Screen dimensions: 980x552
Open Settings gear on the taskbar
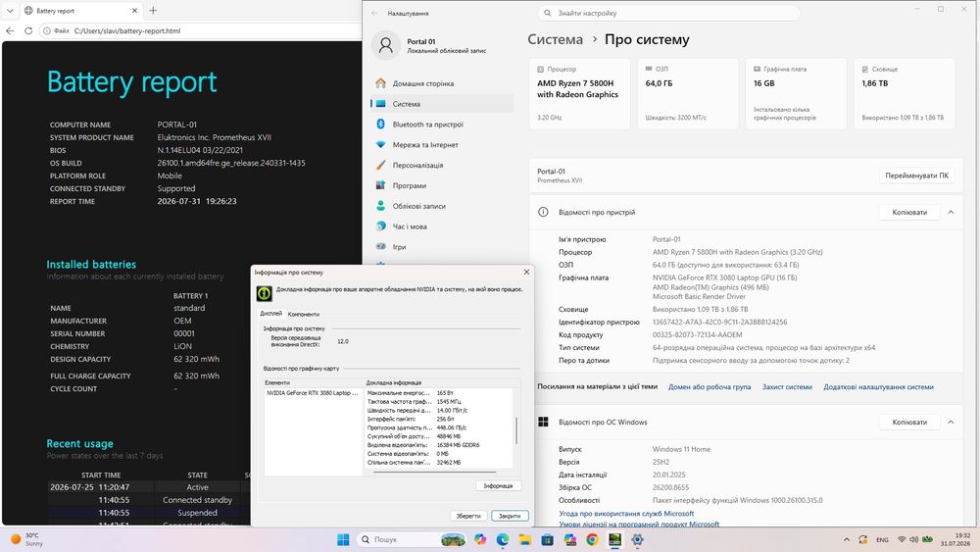click(x=638, y=539)
